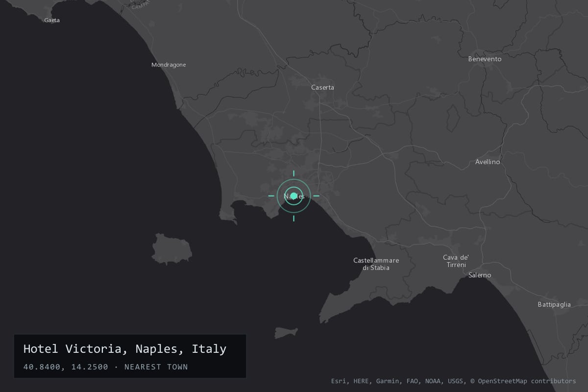Click the Castellammare di Stabia label

click(x=376, y=264)
